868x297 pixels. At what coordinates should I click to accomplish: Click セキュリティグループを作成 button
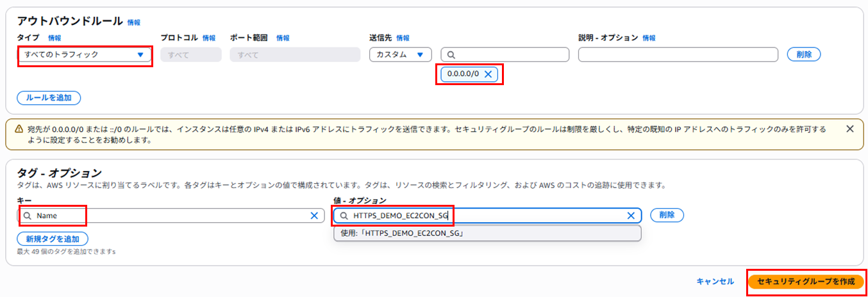(806, 282)
